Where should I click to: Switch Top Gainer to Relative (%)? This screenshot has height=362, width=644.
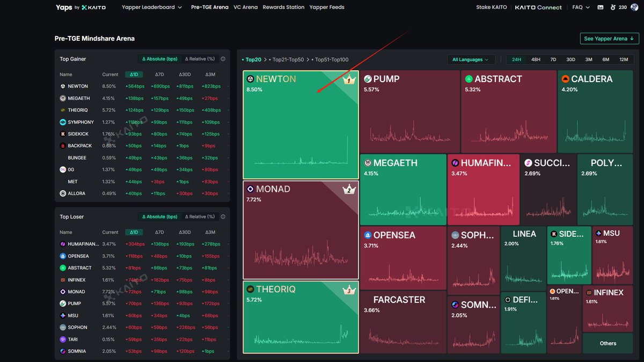click(200, 59)
